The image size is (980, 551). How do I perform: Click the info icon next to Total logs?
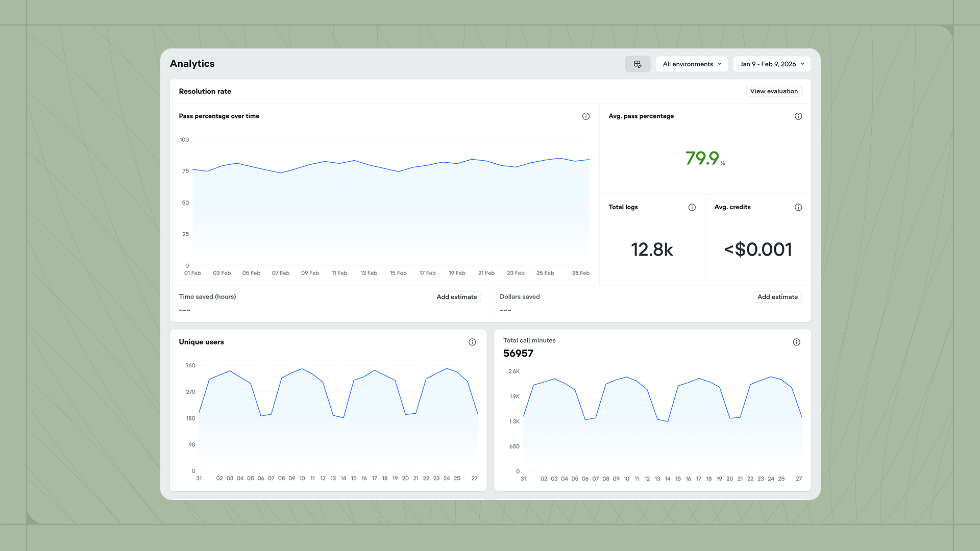tap(692, 207)
